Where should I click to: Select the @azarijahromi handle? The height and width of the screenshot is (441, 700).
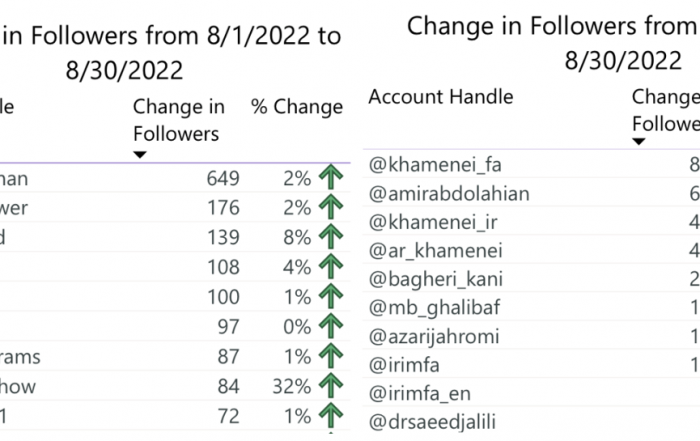pyautogui.click(x=434, y=337)
